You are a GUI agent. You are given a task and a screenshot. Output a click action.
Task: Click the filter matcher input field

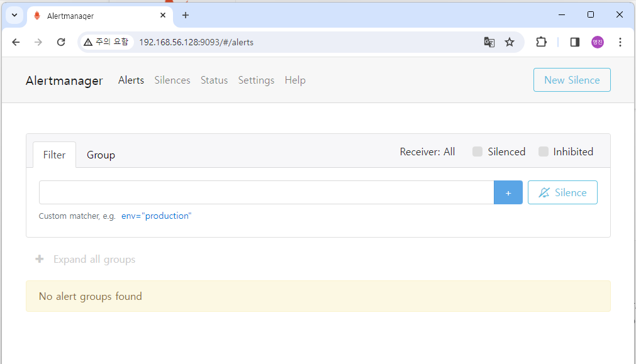[267, 192]
